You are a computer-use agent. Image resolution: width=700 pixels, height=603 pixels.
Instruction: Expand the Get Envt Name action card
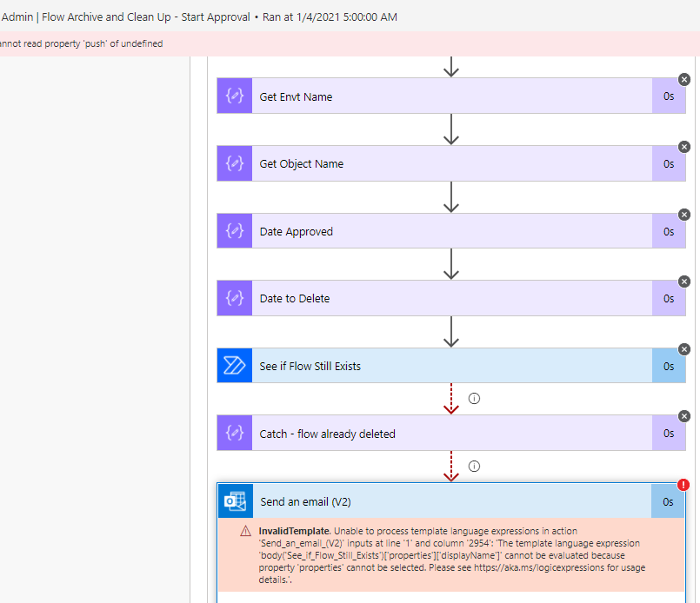[x=435, y=95]
